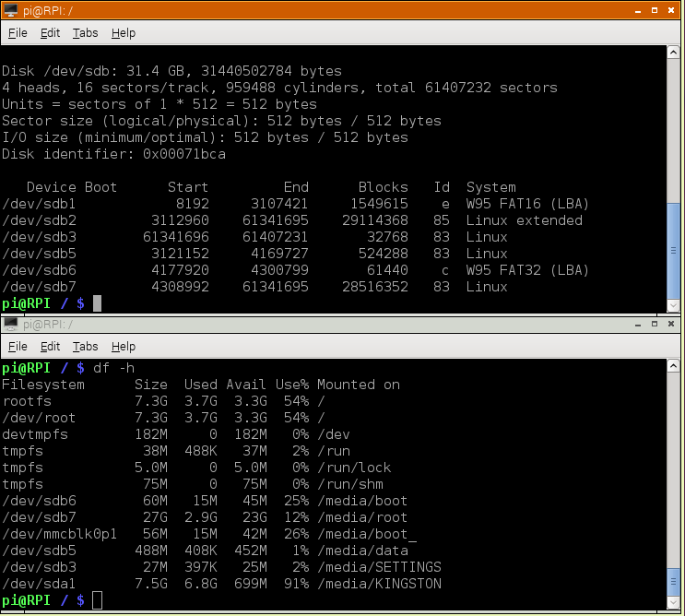Viewport: 685px width, 616px height.
Task: Focus the top terminal at its prompt cursor
Action: (x=97, y=303)
